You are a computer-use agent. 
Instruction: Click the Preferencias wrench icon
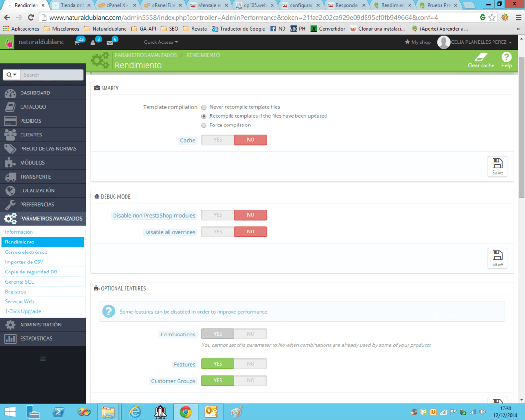click(x=10, y=204)
